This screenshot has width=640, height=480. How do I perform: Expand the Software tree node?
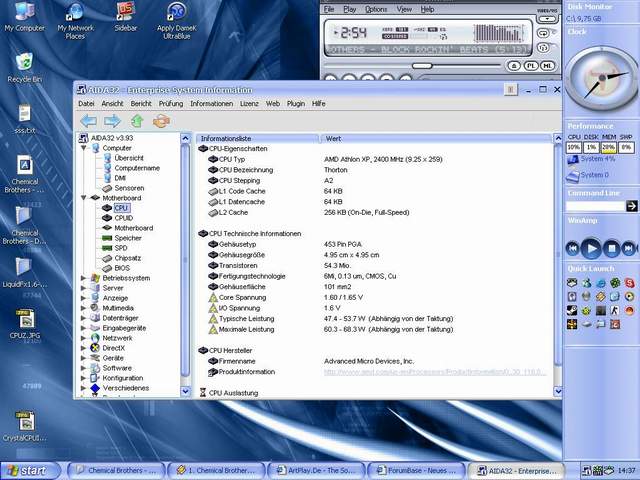coord(83,368)
